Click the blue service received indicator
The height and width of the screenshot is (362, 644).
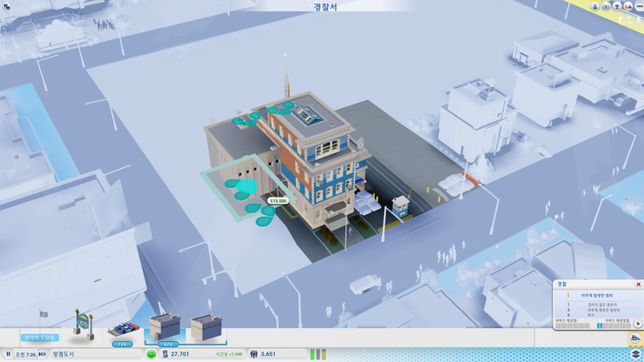[x=600, y=325]
